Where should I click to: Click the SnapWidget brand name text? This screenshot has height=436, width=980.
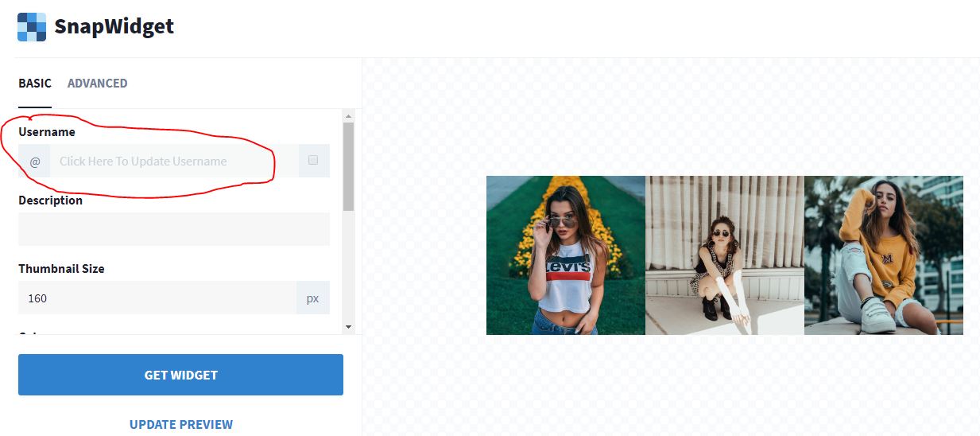pos(114,26)
